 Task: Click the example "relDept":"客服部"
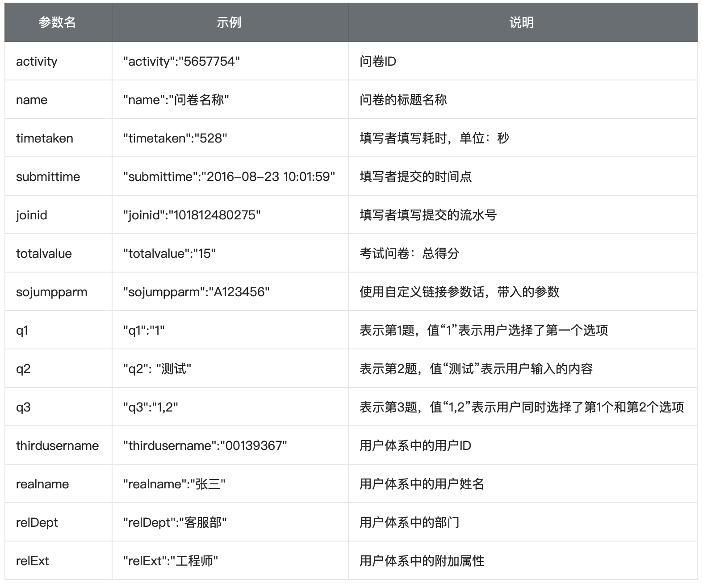(x=175, y=523)
